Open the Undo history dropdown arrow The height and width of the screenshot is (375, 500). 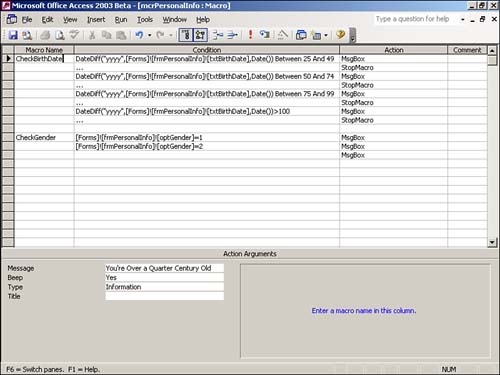coord(149,35)
